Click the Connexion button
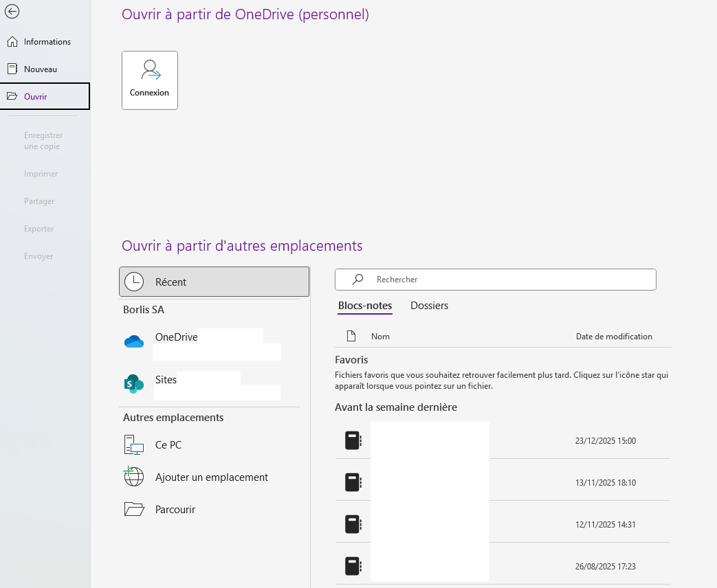The width and height of the screenshot is (717, 588). click(150, 80)
